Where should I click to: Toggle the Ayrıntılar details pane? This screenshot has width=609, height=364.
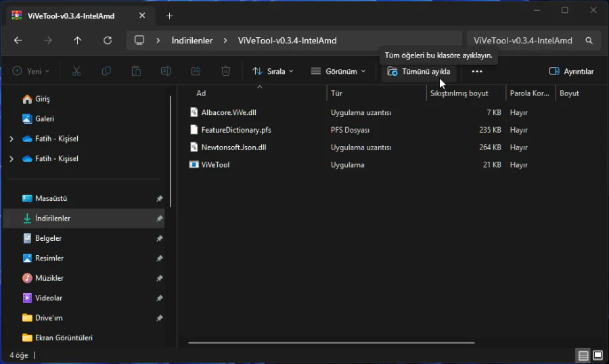571,72
